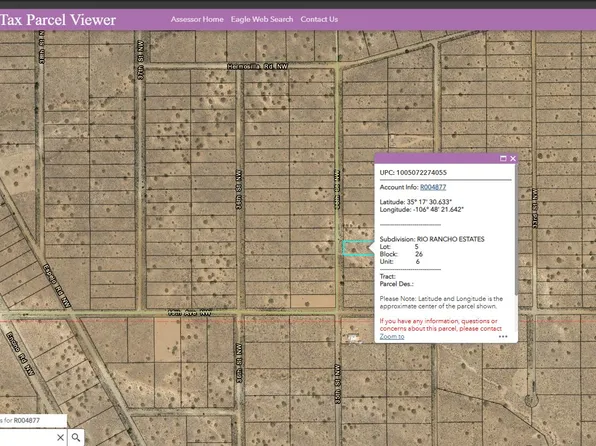This screenshot has width=596, height=446.
Task: Close the parcel info popup
Action: click(x=513, y=159)
